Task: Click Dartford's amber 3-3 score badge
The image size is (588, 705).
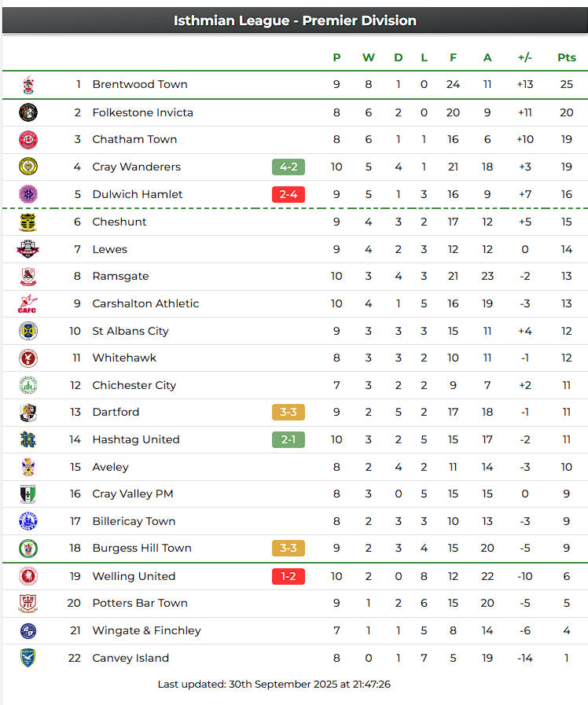Action: click(x=288, y=412)
